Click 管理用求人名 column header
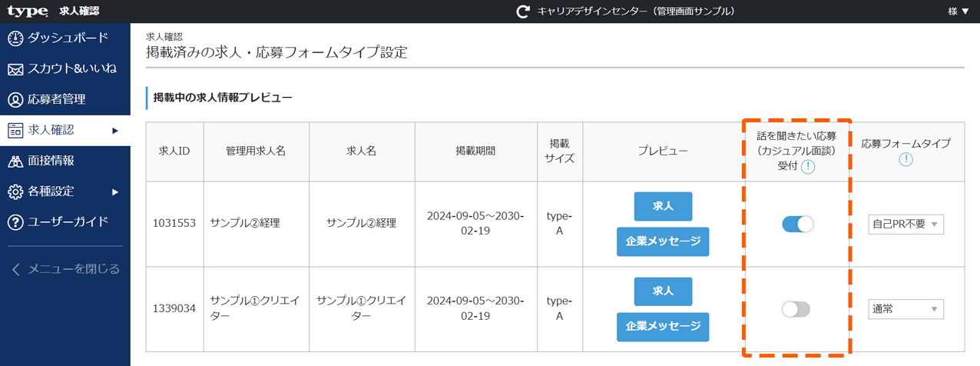 (256, 151)
